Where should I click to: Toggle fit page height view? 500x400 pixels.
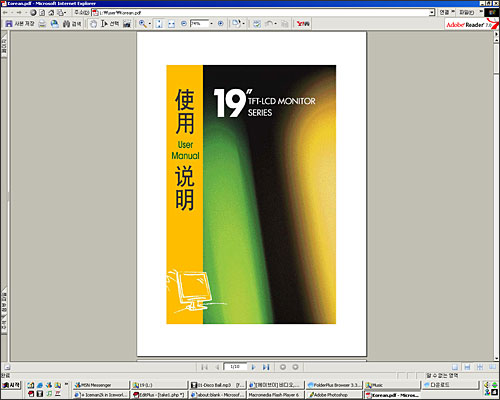(159, 24)
